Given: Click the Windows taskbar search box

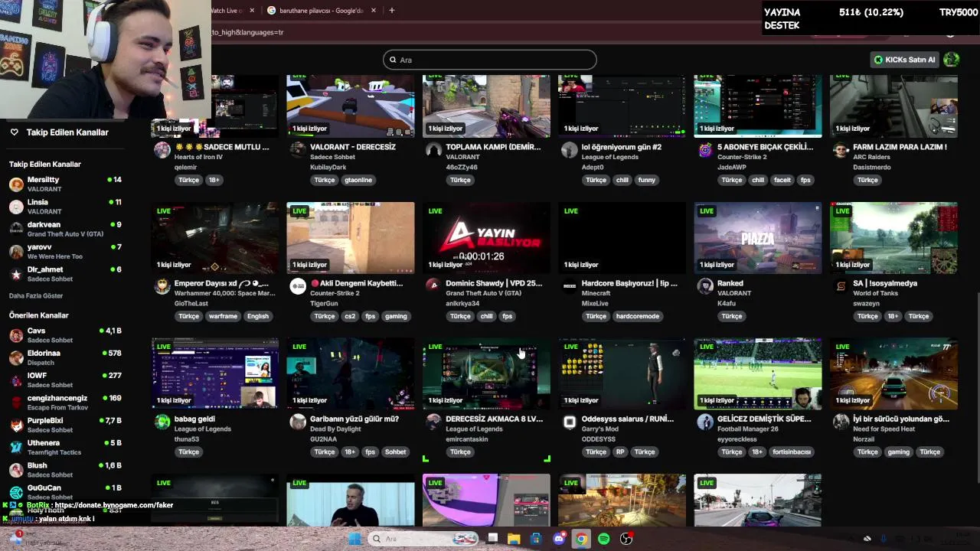Looking at the screenshot, I should [x=423, y=539].
